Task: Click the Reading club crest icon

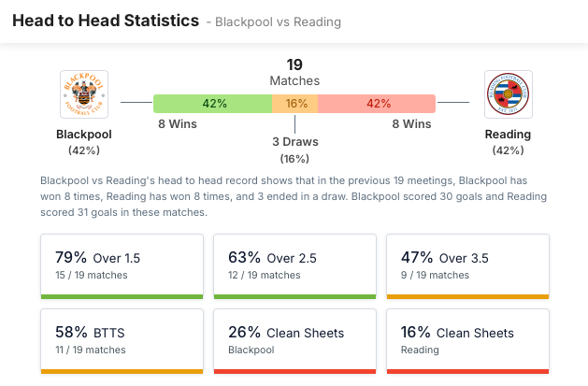Action: pos(508,94)
